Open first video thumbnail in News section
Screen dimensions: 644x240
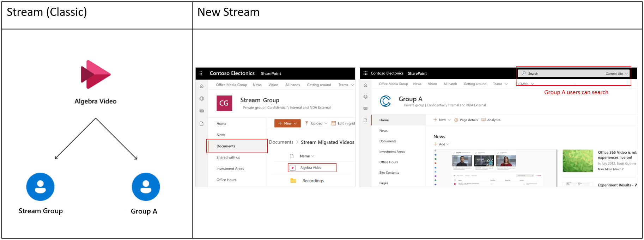pyautogui.click(x=462, y=161)
